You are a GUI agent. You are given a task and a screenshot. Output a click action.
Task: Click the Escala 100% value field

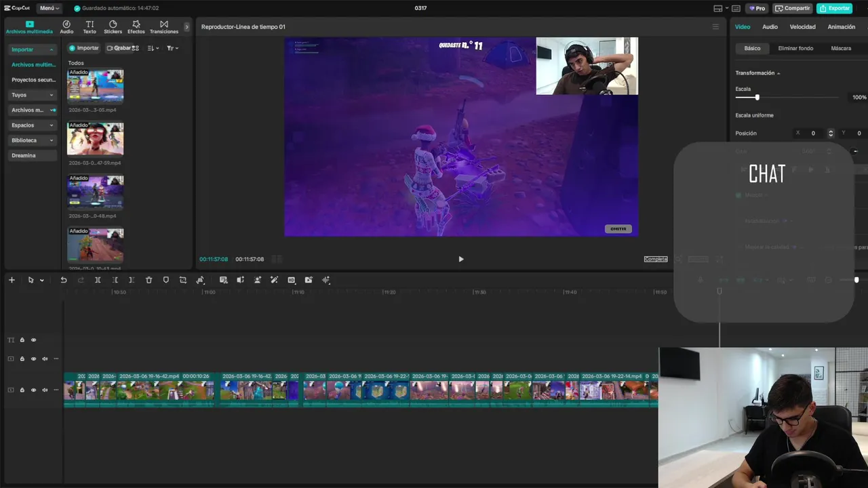tap(859, 98)
